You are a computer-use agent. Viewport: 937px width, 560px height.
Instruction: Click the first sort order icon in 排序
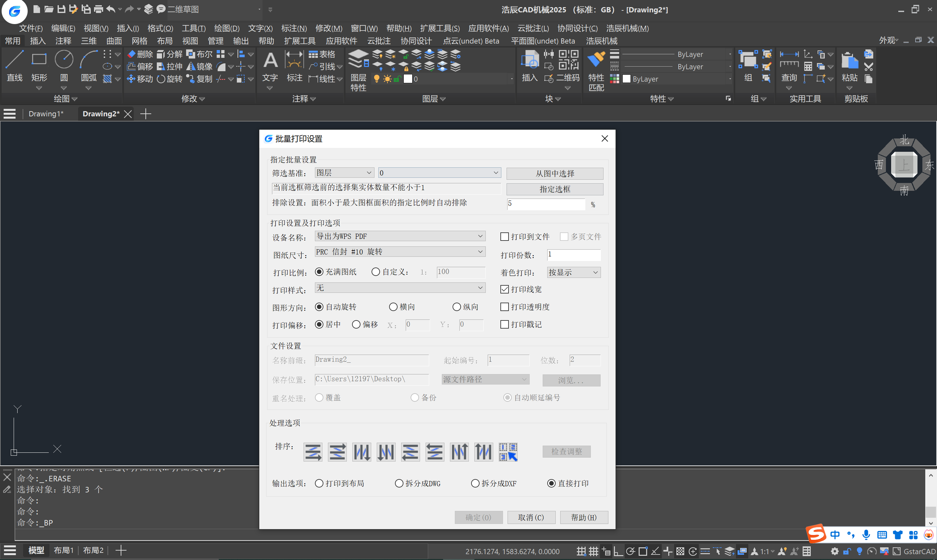point(313,452)
